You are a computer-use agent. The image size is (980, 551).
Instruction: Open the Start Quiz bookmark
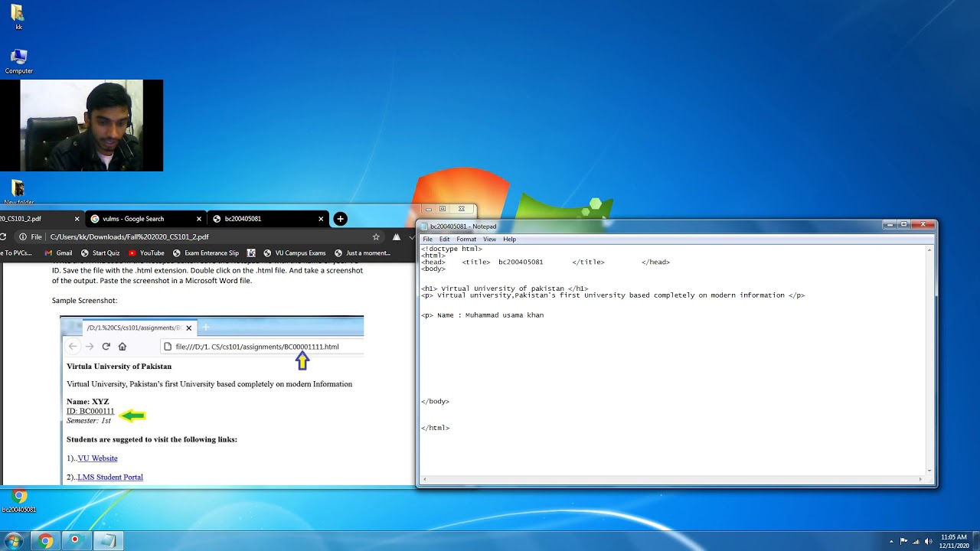click(x=100, y=253)
